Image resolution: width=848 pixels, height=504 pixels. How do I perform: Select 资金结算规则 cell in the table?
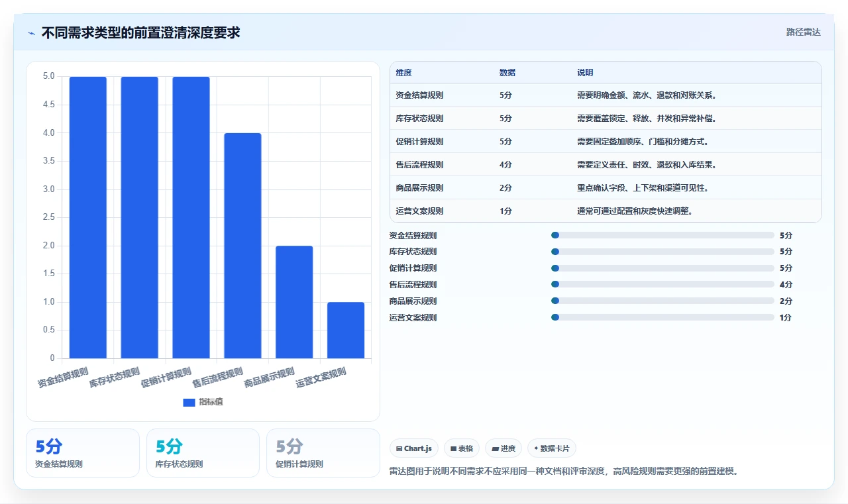(x=419, y=95)
